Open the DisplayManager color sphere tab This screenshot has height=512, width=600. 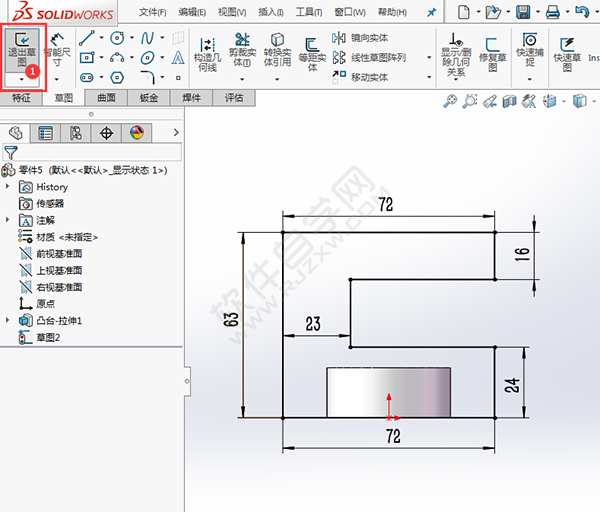pos(137,133)
